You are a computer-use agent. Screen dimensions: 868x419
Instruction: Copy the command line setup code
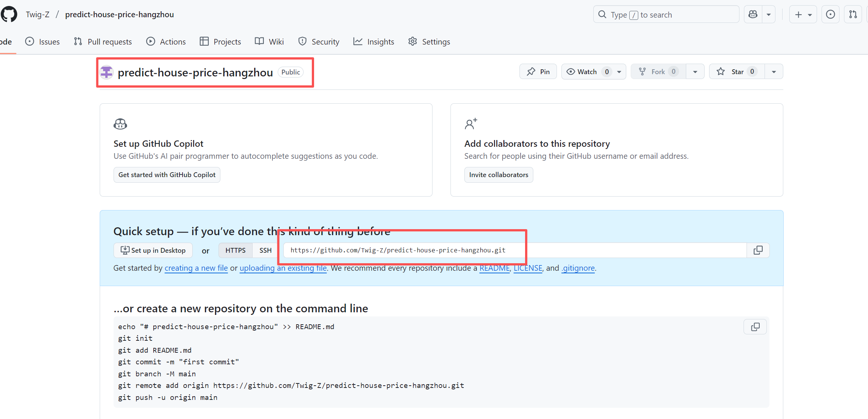pyautogui.click(x=755, y=327)
